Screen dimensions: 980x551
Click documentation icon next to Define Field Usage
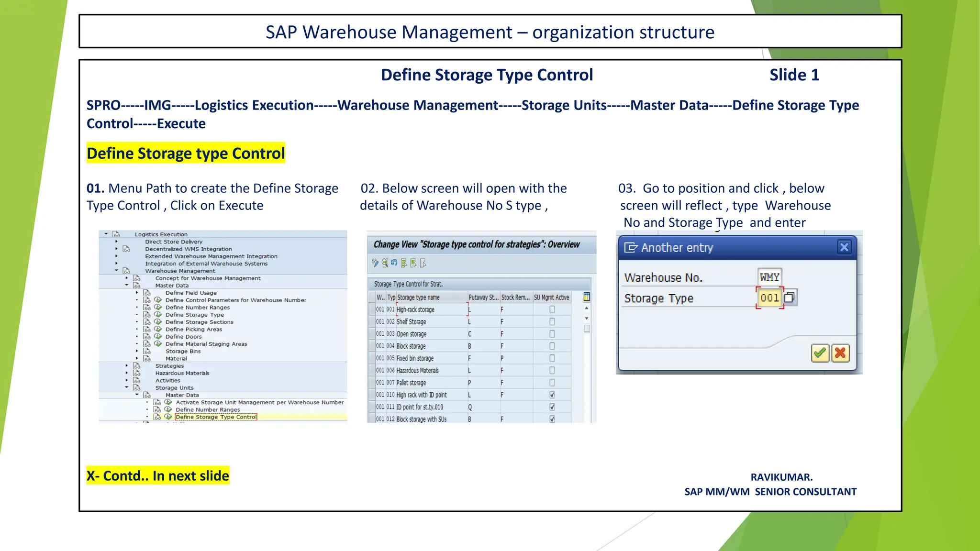147,293
